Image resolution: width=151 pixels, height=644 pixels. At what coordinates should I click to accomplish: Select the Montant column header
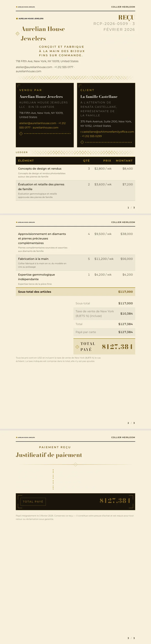tap(124, 161)
